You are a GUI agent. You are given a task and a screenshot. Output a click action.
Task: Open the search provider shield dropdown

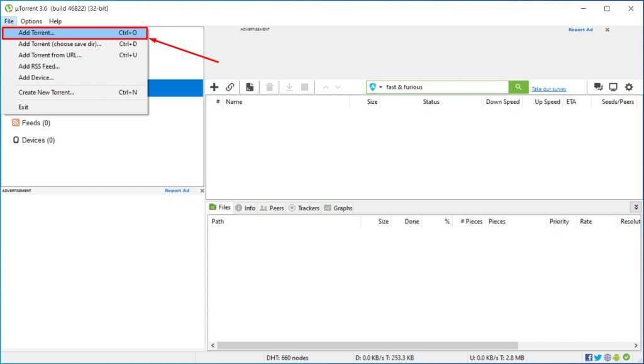tap(375, 87)
